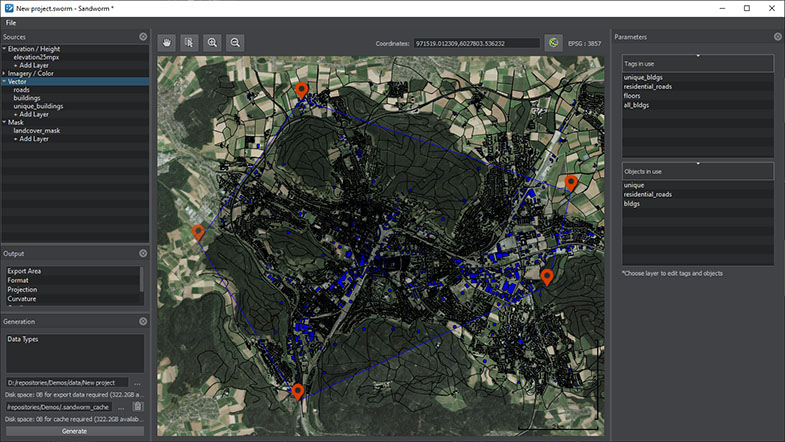The width and height of the screenshot is (785, 442).
Task: Click the Generation panel round header button
Action: pyautogui.click(x=143, y=321)
